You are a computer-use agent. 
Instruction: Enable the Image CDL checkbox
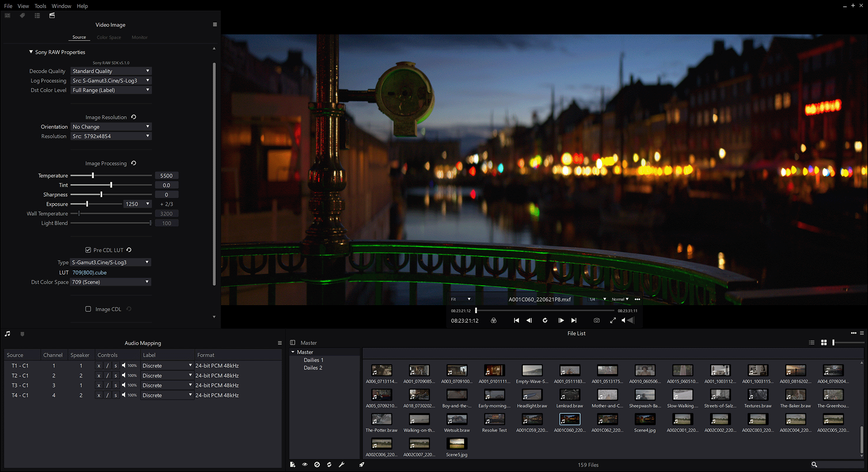[88, 309]
